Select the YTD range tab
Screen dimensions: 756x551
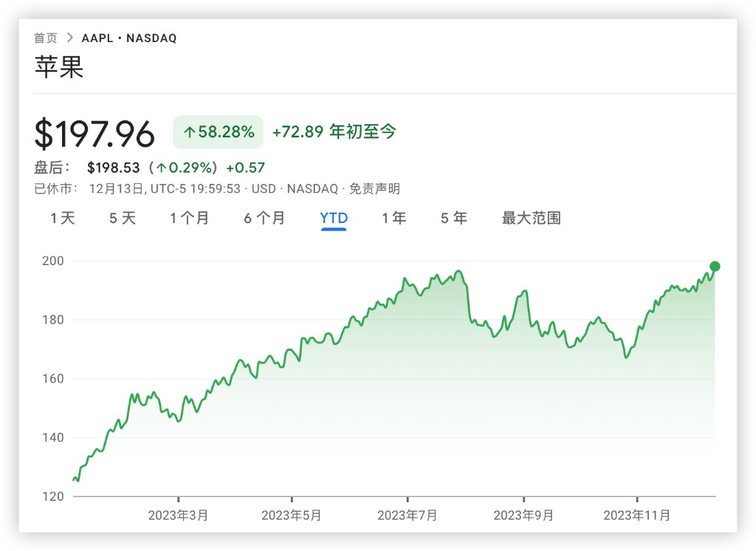(x=334, y=218)
